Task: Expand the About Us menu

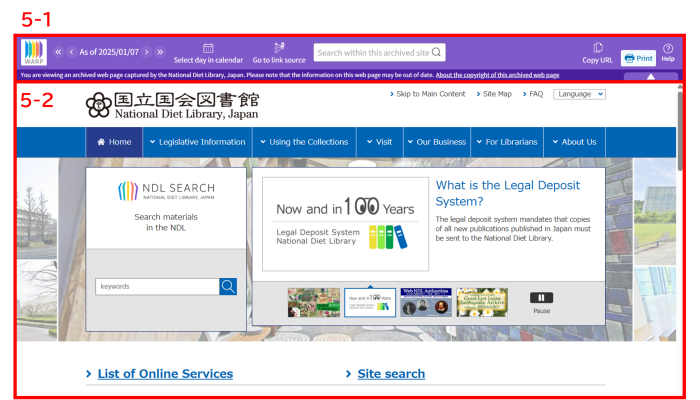Action: [575, 142]
